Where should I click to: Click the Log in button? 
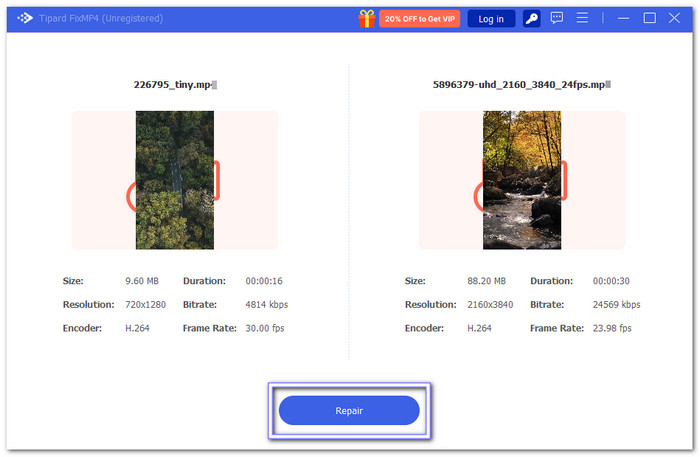pyautogui.click(x=491, y=19)
